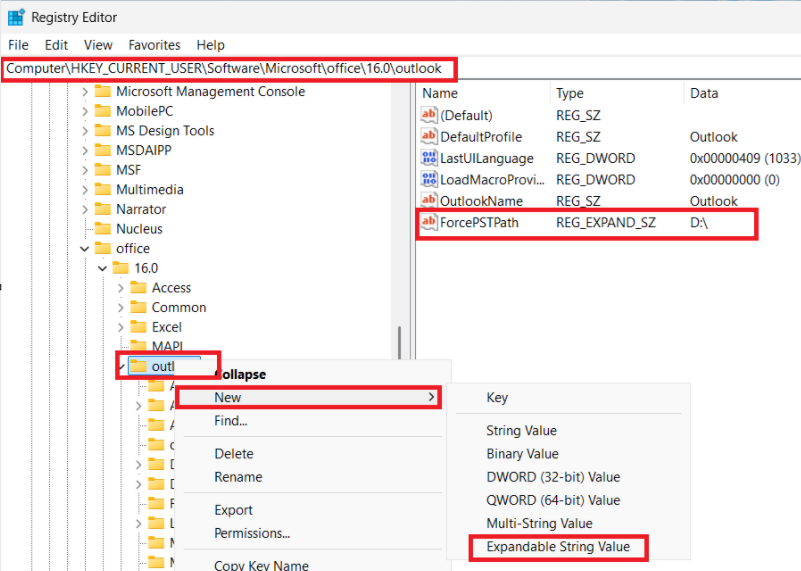
Task: Click the MAPI folder icon
Action: pyautogui.click(x=138, y=346)
